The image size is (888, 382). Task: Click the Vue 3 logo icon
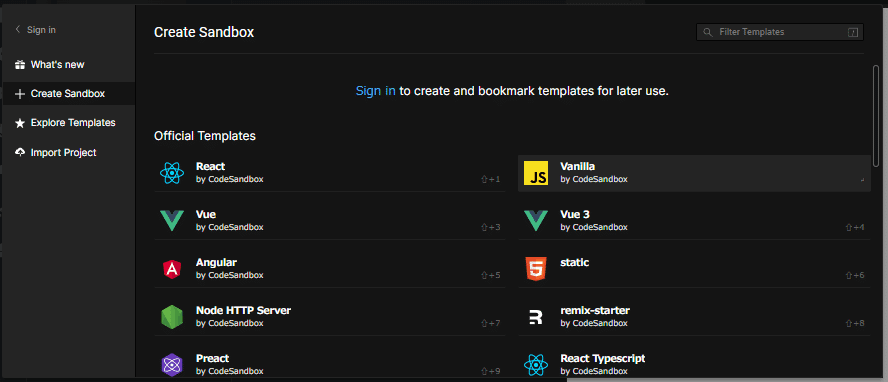(536, 220)
